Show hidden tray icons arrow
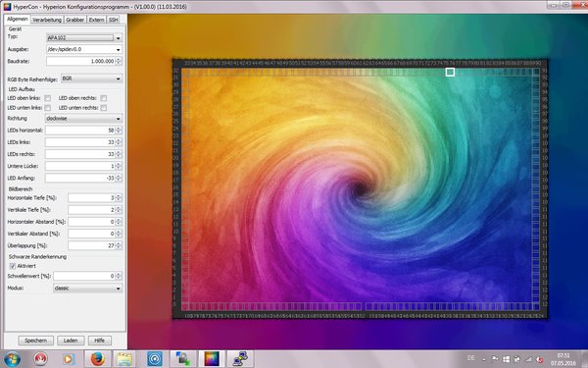The image size is (588, 368). 483,360
